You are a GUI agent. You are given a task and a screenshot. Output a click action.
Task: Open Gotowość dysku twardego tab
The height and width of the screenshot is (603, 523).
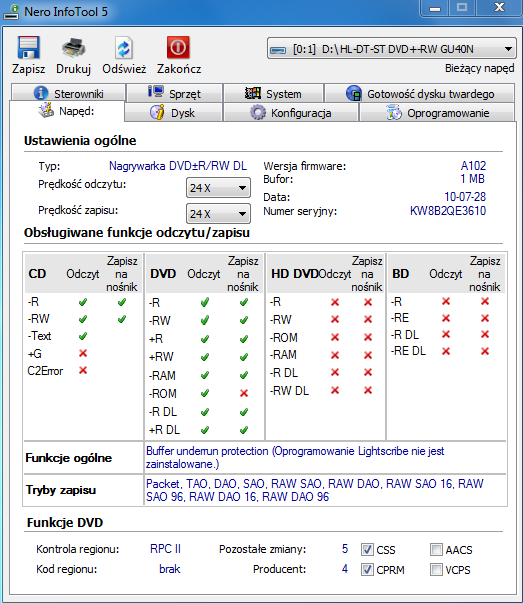(420, 93)
